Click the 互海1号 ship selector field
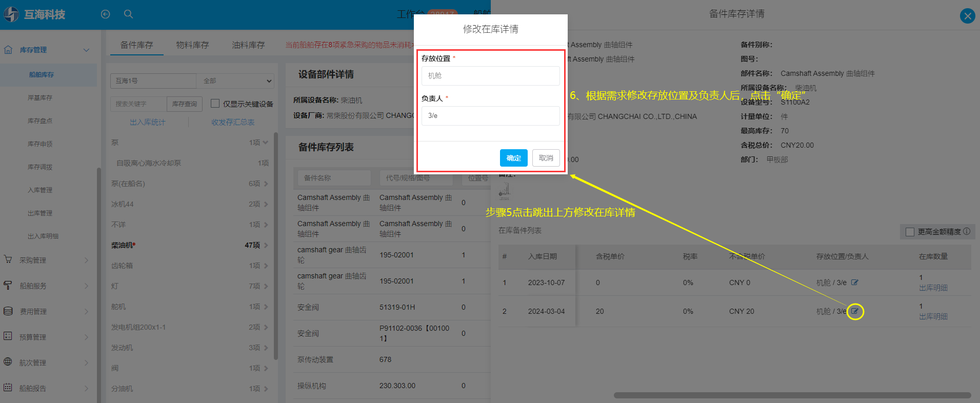 pos(153,81)
